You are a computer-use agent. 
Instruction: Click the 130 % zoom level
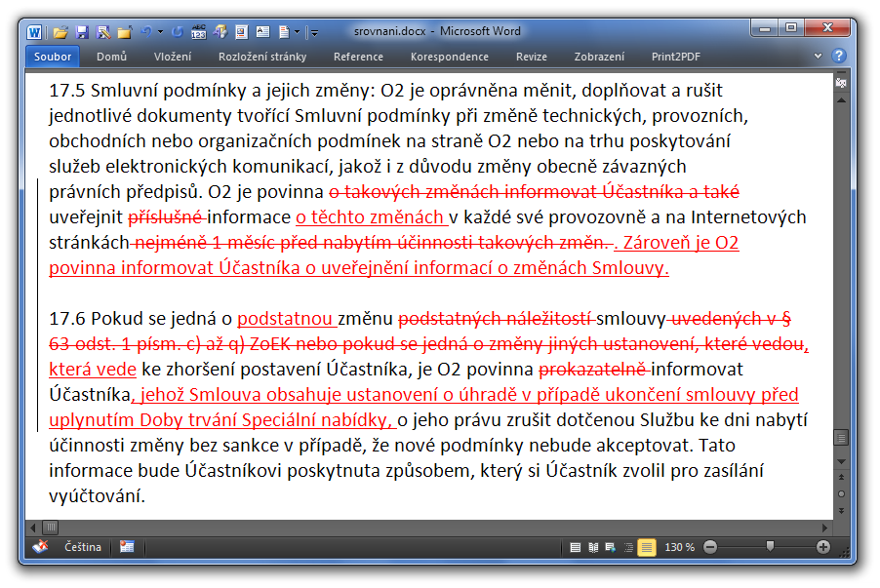pyautogui.click(x=679, y=547)
